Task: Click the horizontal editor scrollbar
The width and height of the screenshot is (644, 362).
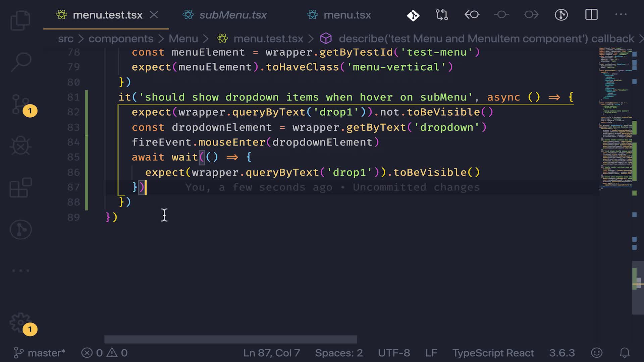Action: [x=230, y=340]
